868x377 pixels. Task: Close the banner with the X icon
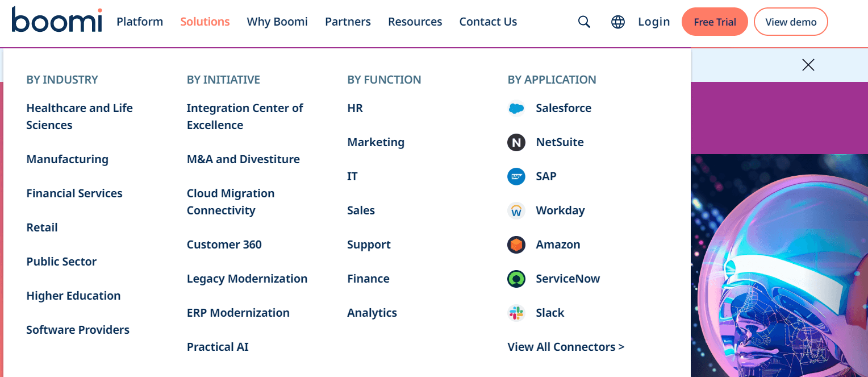(x=808, y=65)
